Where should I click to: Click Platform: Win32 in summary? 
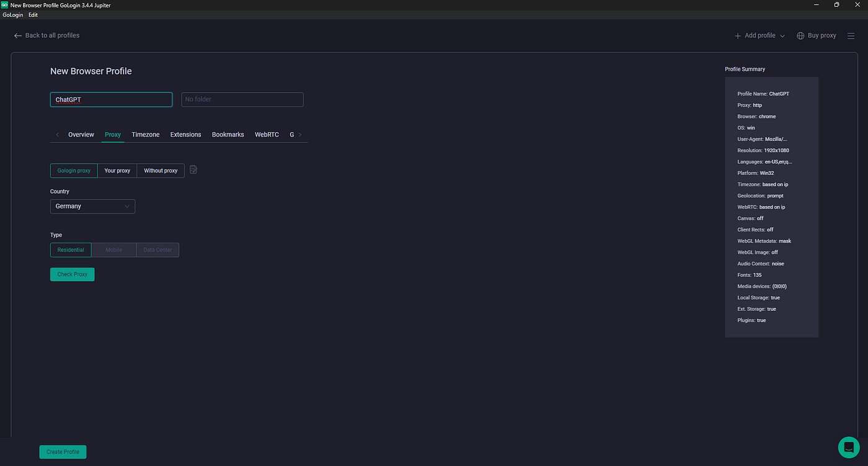coord(756,173)
